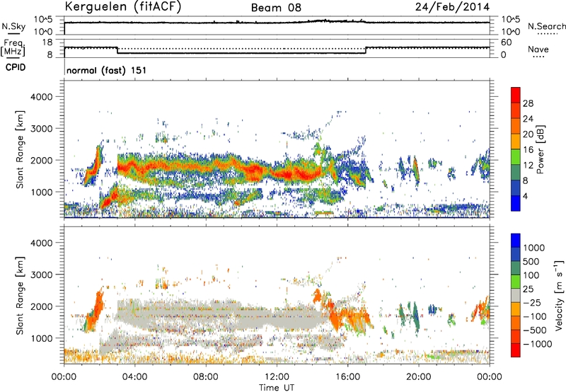The width and height of the screenshot is (566, 392).
Task: Click the "500" Velocity colorbar tick label
Action: pyautogui.click(x=531, y=261)
